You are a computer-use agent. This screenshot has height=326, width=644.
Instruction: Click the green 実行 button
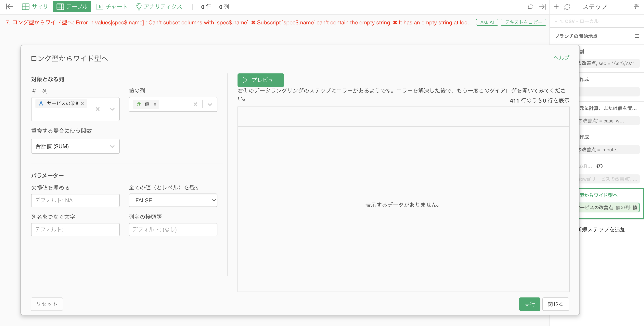click(529, 304)
